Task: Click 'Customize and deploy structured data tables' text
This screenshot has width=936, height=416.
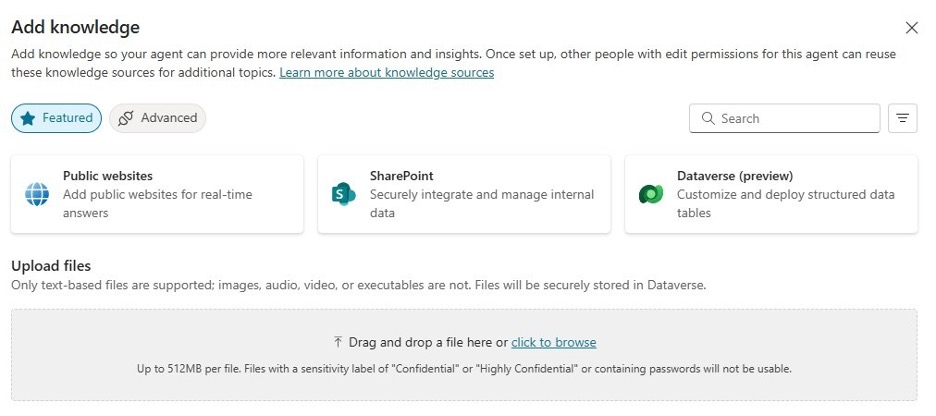Action: tap(786, 204)
